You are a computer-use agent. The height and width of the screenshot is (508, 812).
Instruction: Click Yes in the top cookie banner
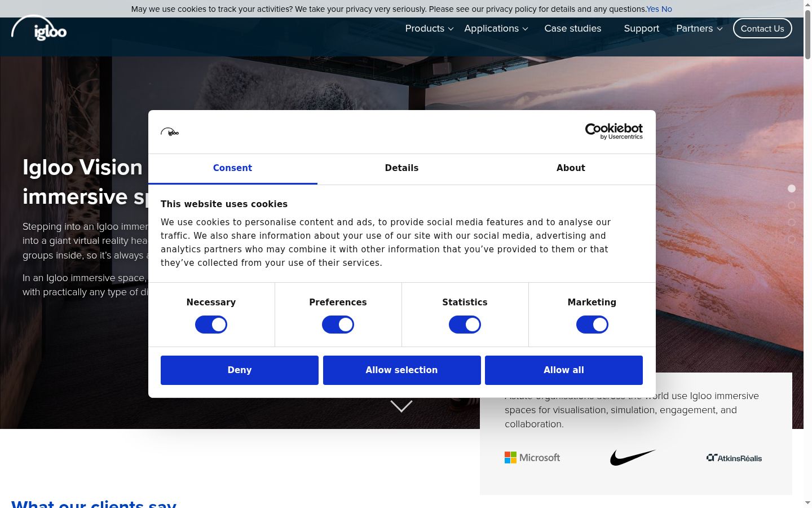pyautogui.click(x=652, y=9)
